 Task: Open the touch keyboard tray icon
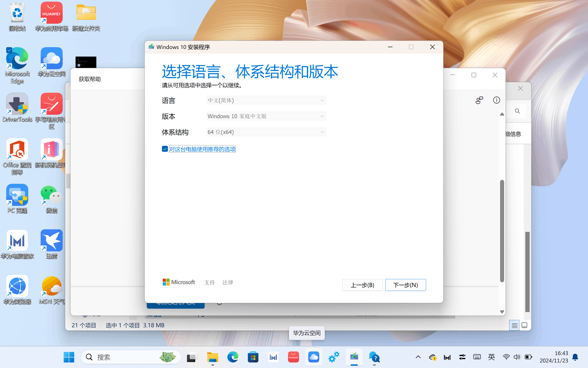(x=477, y=357)
